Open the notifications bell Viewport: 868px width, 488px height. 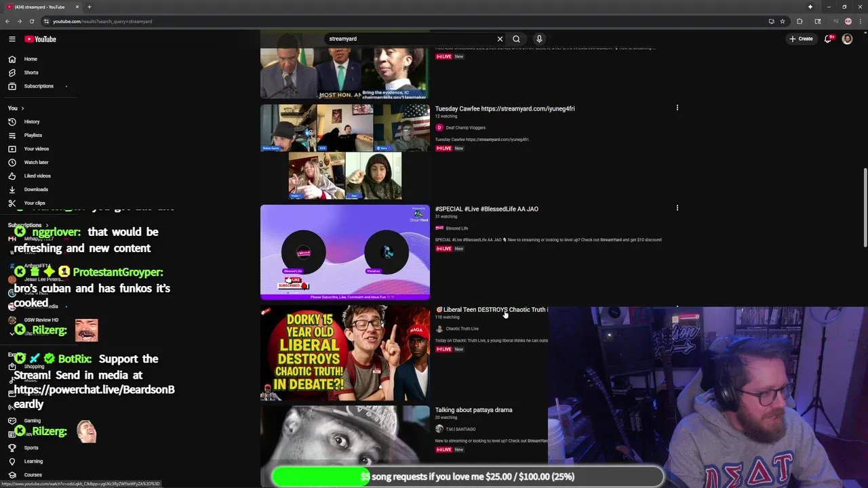pyautogui.click(x=828, y=39)
